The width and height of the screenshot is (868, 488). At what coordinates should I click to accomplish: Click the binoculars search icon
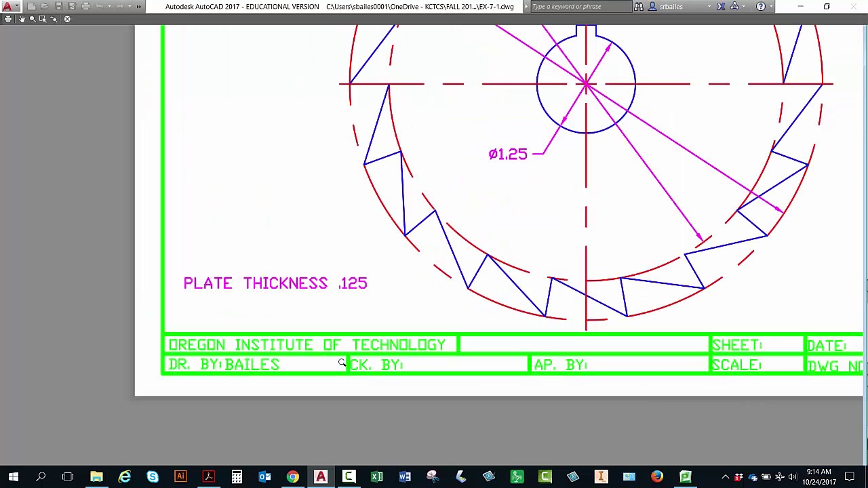pos(639,6)
